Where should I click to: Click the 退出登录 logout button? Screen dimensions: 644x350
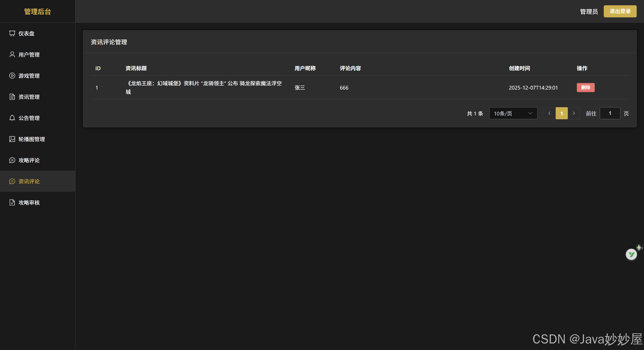[620, 11]
